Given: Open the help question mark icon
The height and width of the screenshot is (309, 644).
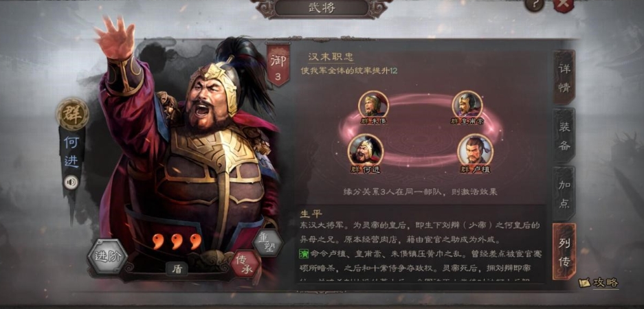Looking at the screenshot, I should [x=534, y=4].
